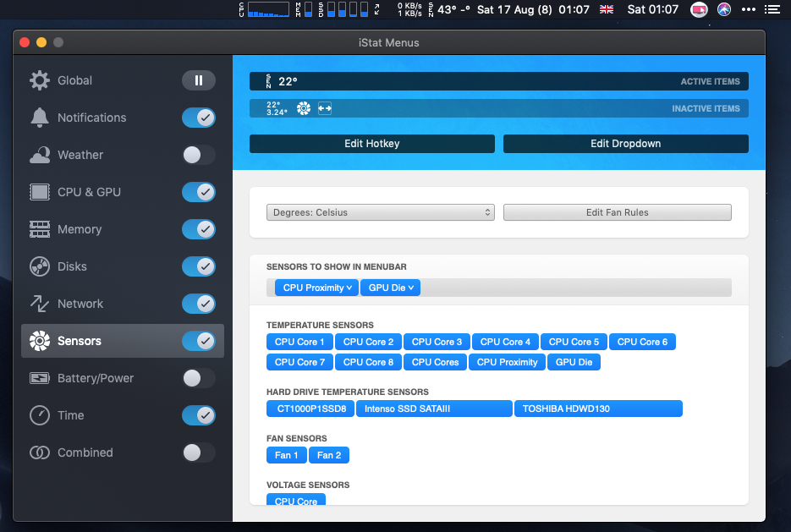Select the Memory sidebar section
791x532 pixels.
click(x=123, y=229)
